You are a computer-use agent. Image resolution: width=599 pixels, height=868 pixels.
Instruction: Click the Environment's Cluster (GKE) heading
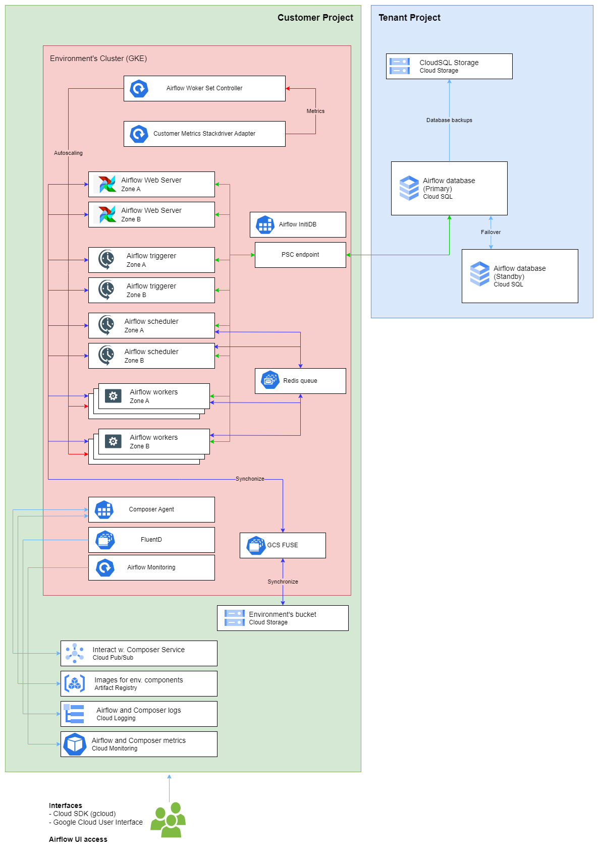(x=98, y=59)
